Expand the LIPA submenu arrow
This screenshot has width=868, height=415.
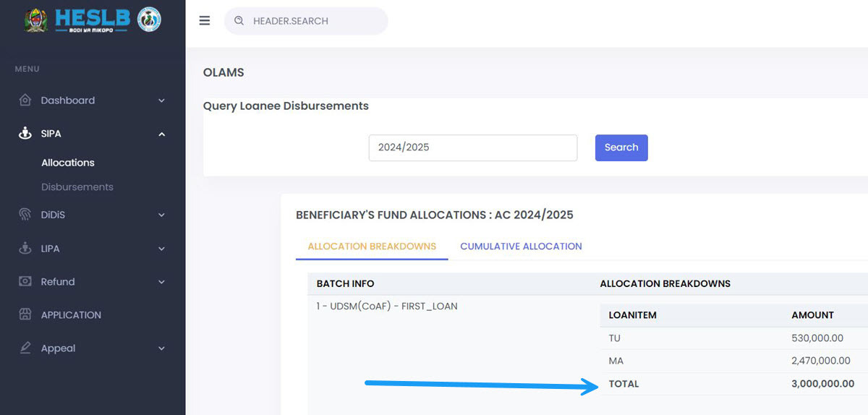tap(161, 248)
